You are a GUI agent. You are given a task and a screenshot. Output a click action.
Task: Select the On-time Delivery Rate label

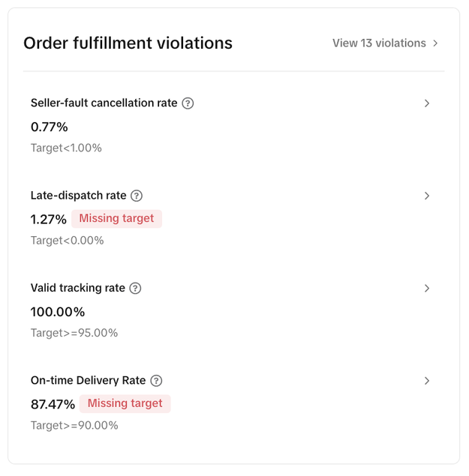click(x=88, y=381)
